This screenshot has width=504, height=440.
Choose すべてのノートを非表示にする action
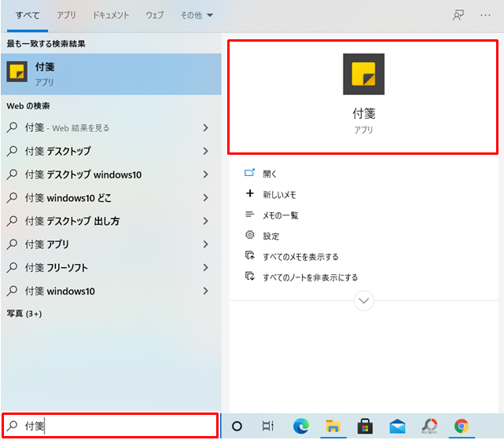coord(310,277)
